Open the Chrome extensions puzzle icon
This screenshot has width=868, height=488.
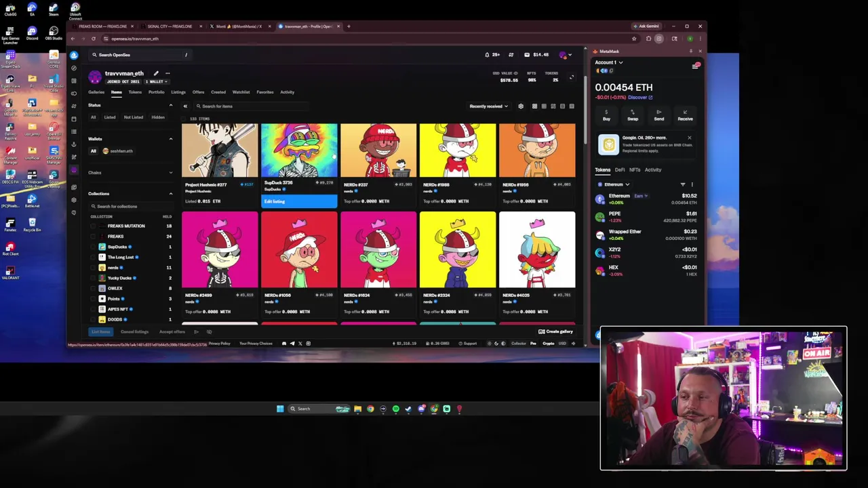pos(648,39)
